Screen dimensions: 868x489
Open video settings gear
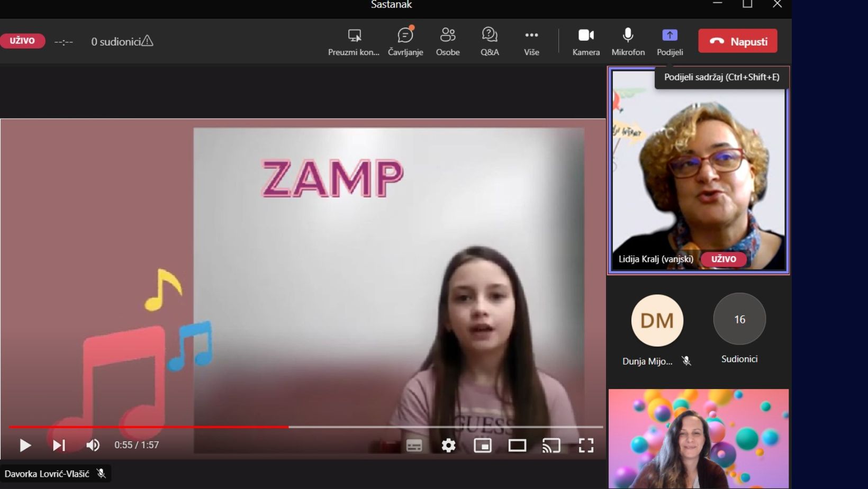tap(448, 446)
